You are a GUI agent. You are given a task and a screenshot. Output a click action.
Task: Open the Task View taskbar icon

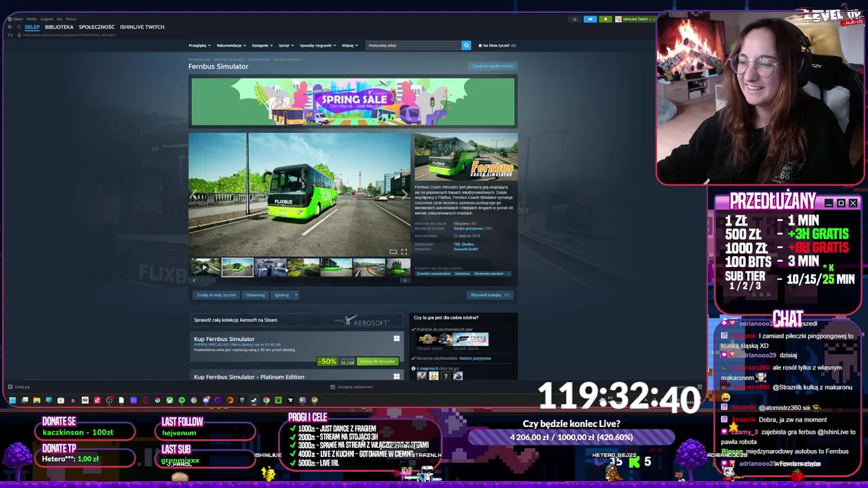[x=24, y=400]
